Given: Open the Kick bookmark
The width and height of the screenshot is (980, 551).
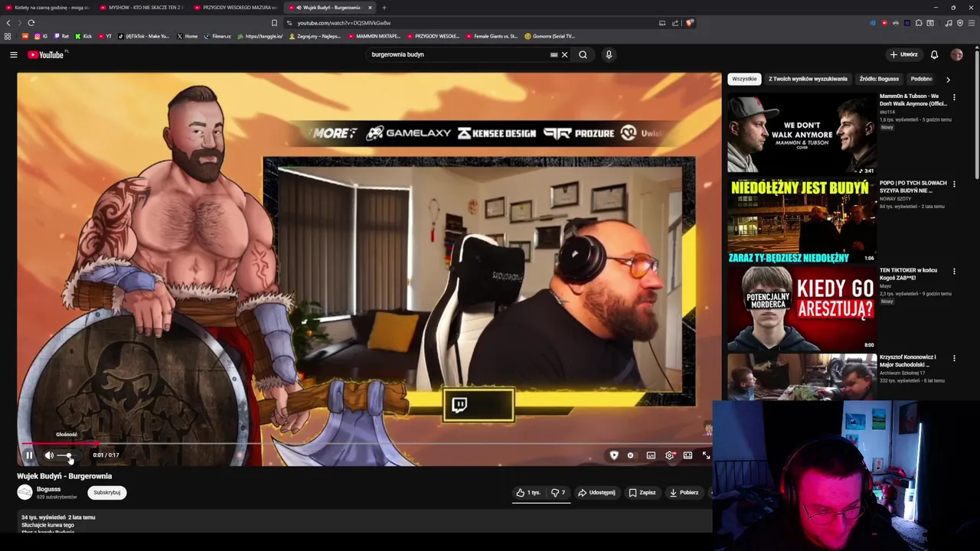Looking at the screenshot, I should [83, 36].
